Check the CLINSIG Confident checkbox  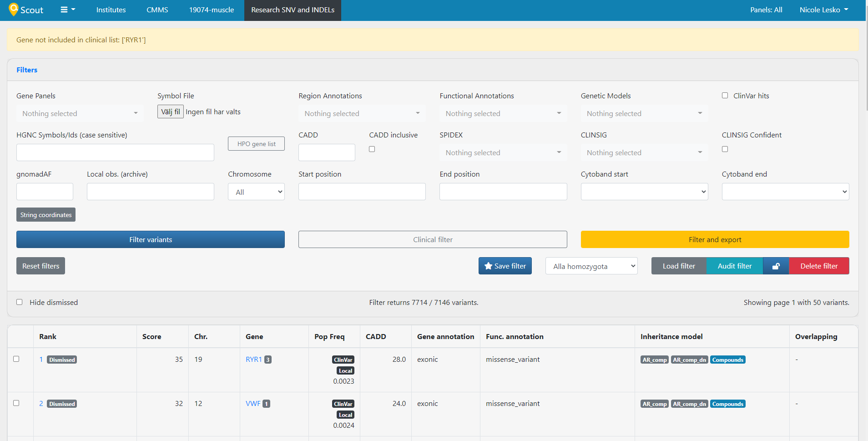click(x=725, y=149)
